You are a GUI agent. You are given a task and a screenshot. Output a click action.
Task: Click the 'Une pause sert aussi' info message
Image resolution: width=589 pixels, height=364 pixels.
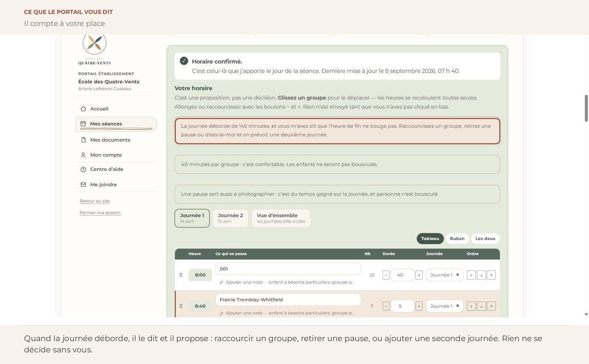(337, 194)
